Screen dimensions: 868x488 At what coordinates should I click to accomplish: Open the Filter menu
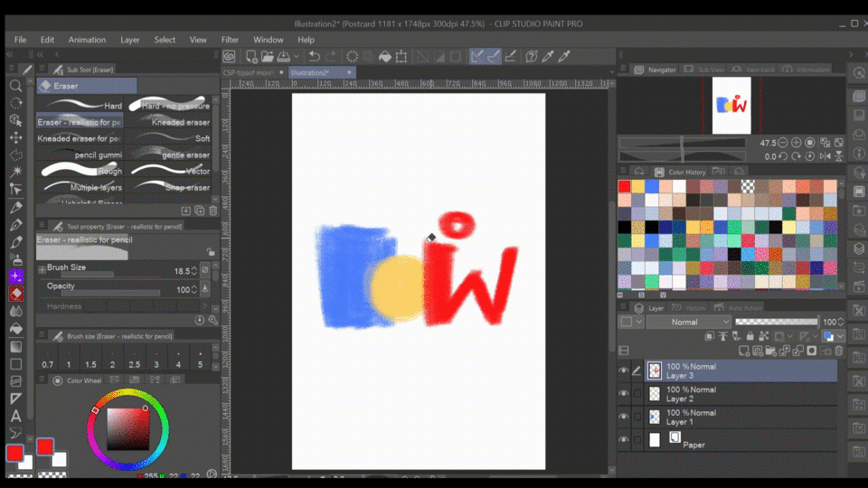click(x=230, y=40)
